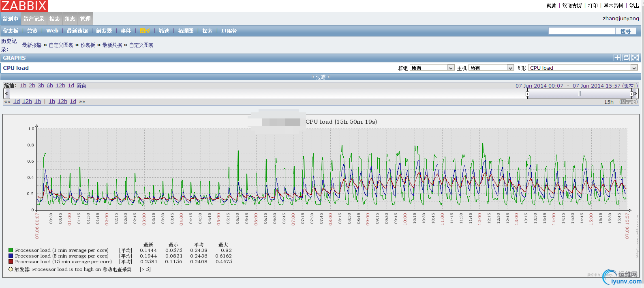
Task: Click the add to favourites plus icon
Action: pos(617,58)
